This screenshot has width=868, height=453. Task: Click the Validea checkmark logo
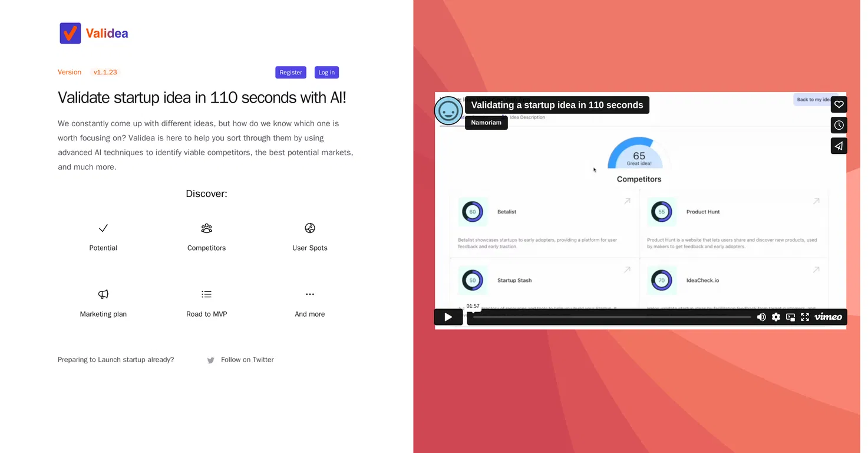pos(70,33)
